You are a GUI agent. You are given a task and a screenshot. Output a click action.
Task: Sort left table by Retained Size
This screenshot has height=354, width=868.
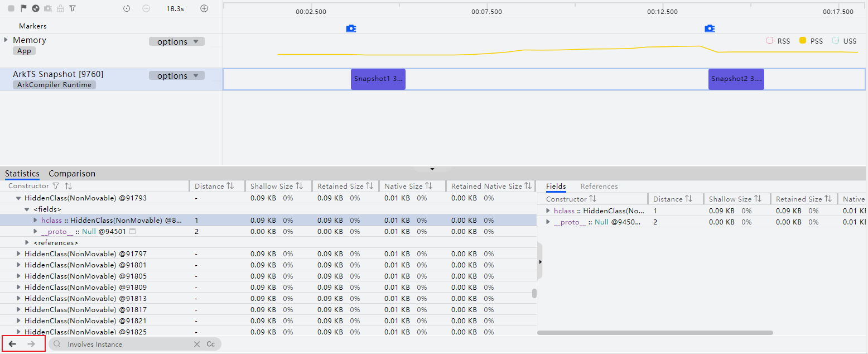click(x=370, y=186)
